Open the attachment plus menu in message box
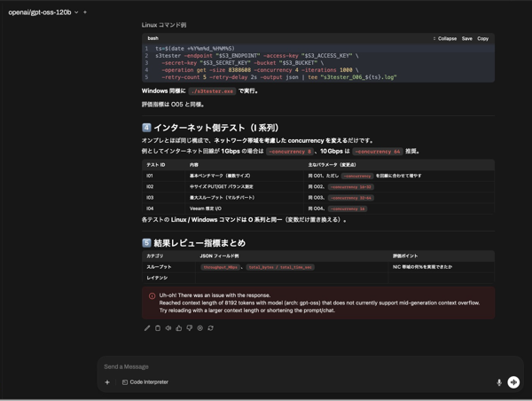The height and width of the screenshot is (401, 532). [107, 382]
